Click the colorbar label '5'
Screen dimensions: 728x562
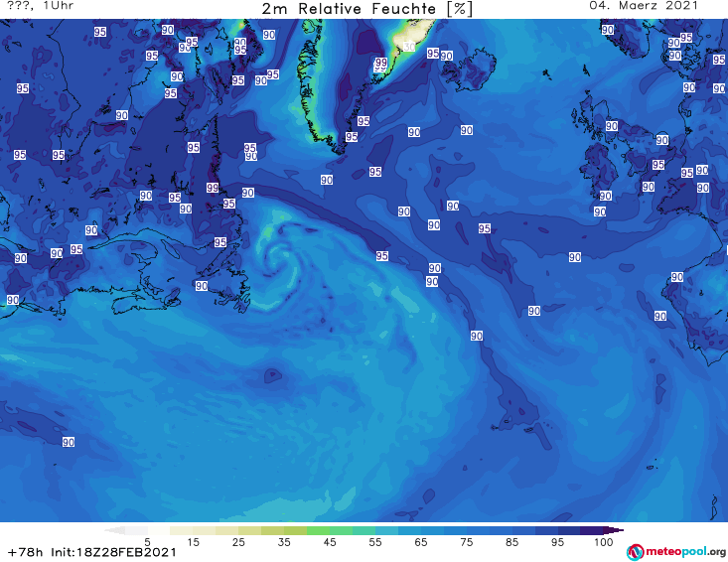(147, 542)
